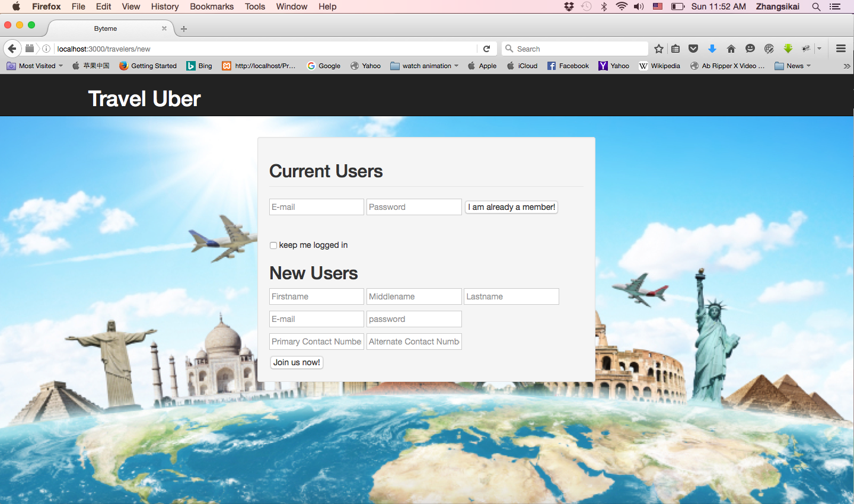Viewport: 854px width, 504px height.
Task: Open the News bookmarks folder
Action: coord(793,66)
